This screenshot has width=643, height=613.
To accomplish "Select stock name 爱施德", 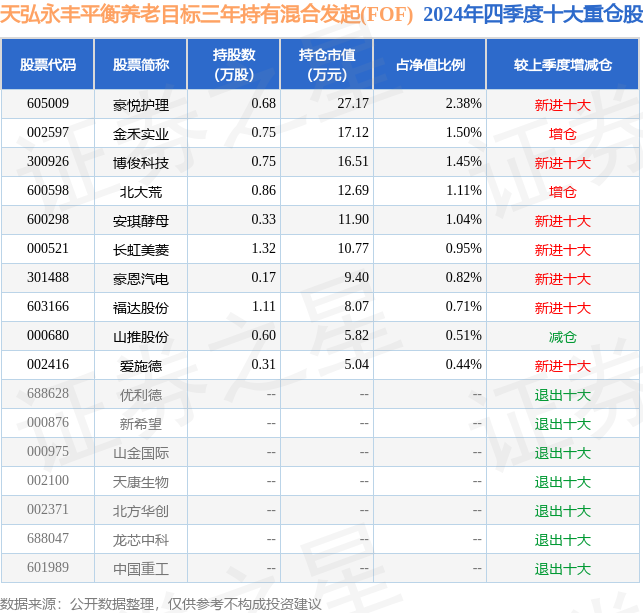I will tap(141, 367).
